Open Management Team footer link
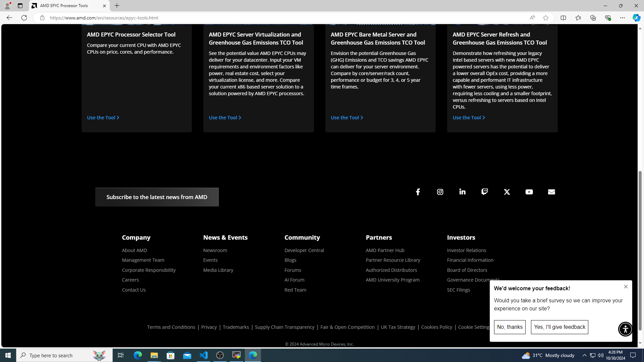644x362 pixels. click(x=143, y=260)
